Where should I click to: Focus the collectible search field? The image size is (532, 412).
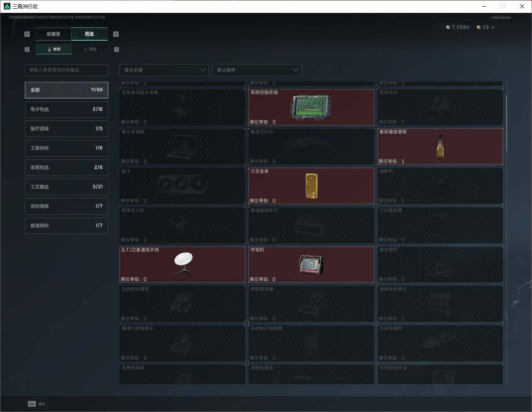(x=66, y=70)
